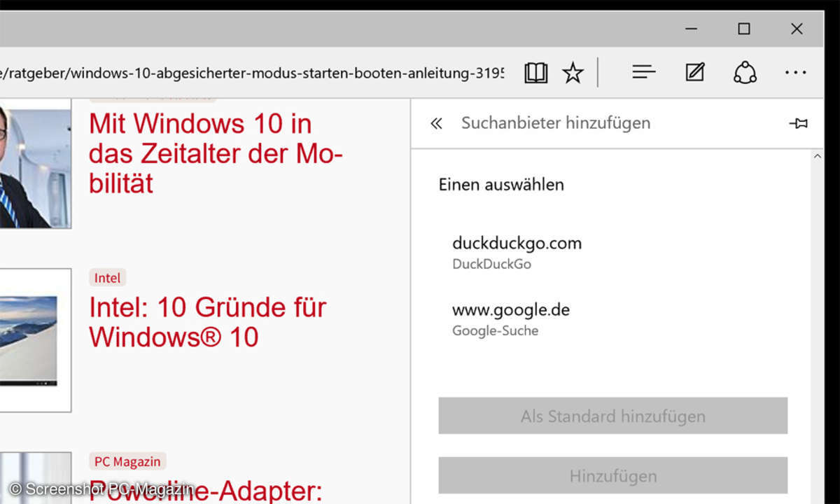Open More actions ellipsis menu
This screenshot has width=840, height=504.
(x=796, y=72)
